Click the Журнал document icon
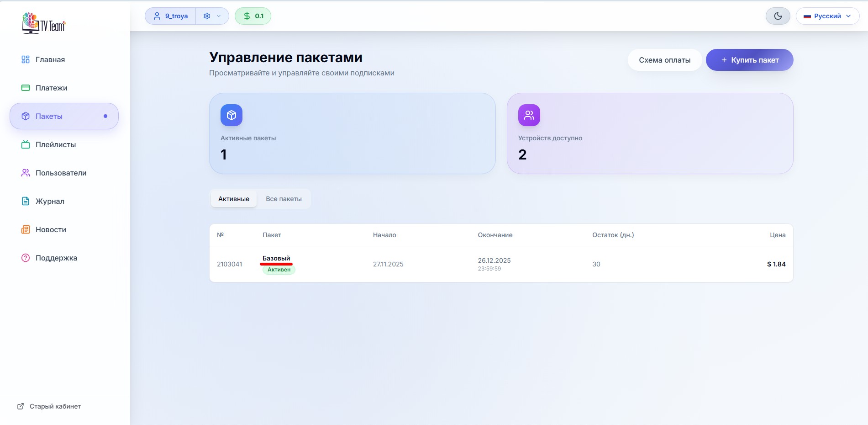The width and height of the screenshot is (868, 425). pos(26,201)
